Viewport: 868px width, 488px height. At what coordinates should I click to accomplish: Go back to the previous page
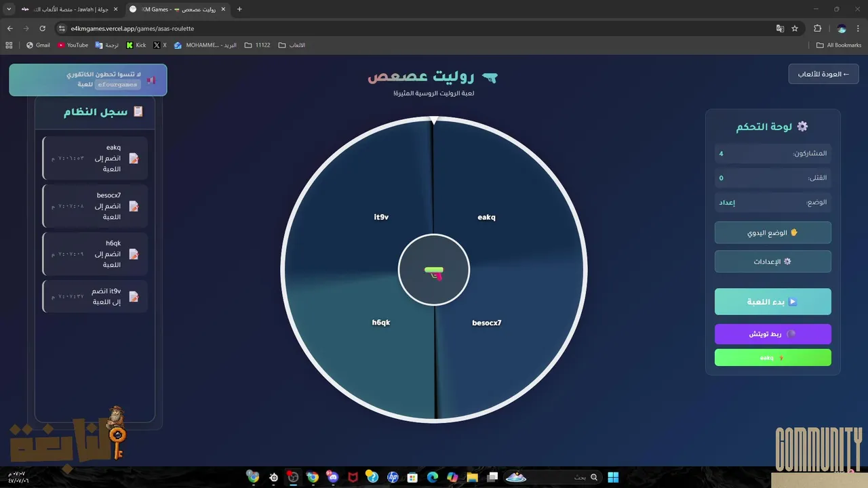tap(10, 28)
